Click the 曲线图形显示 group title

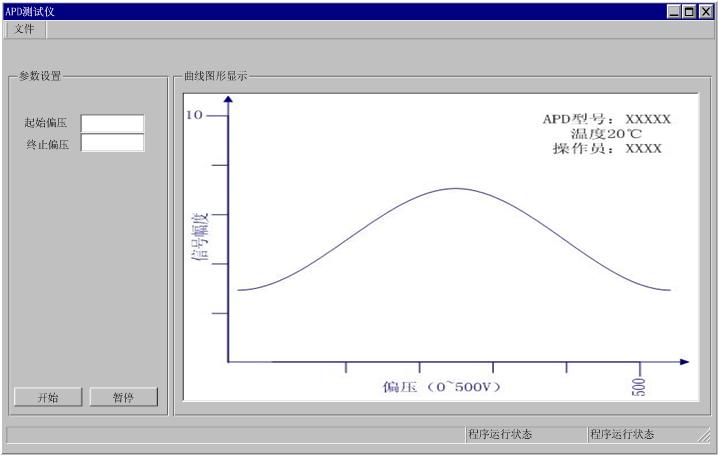click(x=215, y=76)
